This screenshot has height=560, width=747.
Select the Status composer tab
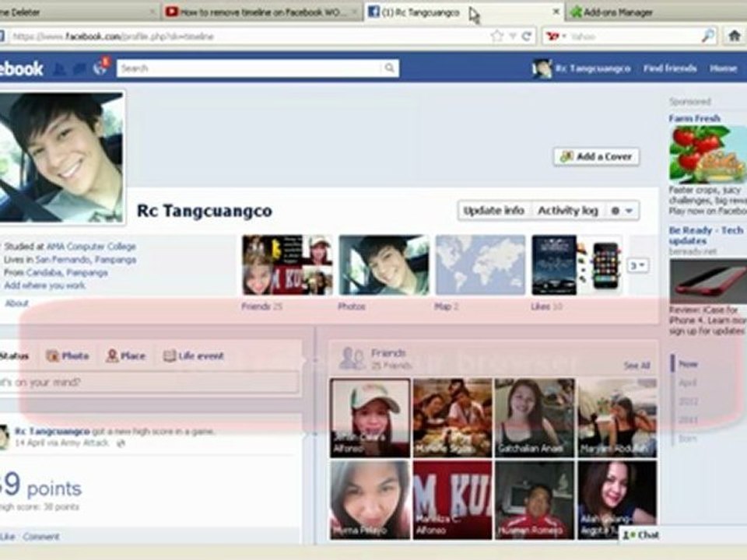(x=14, y=355)
